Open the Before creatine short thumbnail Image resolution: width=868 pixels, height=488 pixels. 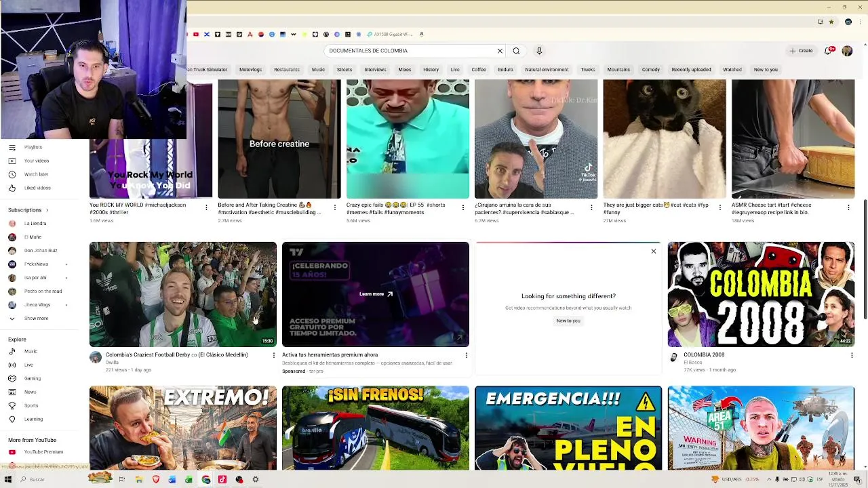pos(279,139)
